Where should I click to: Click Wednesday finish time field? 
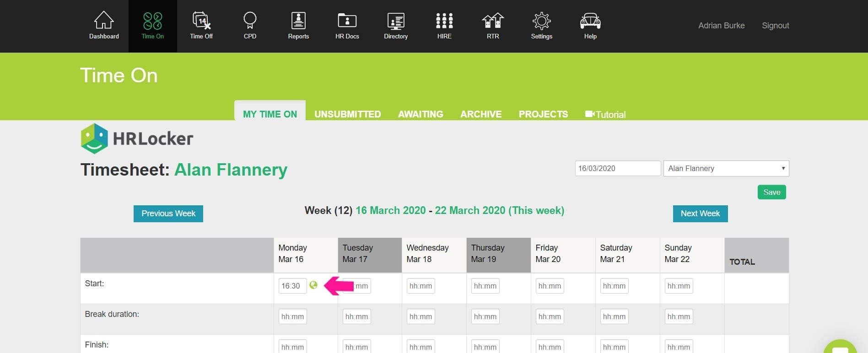(421, 347)
